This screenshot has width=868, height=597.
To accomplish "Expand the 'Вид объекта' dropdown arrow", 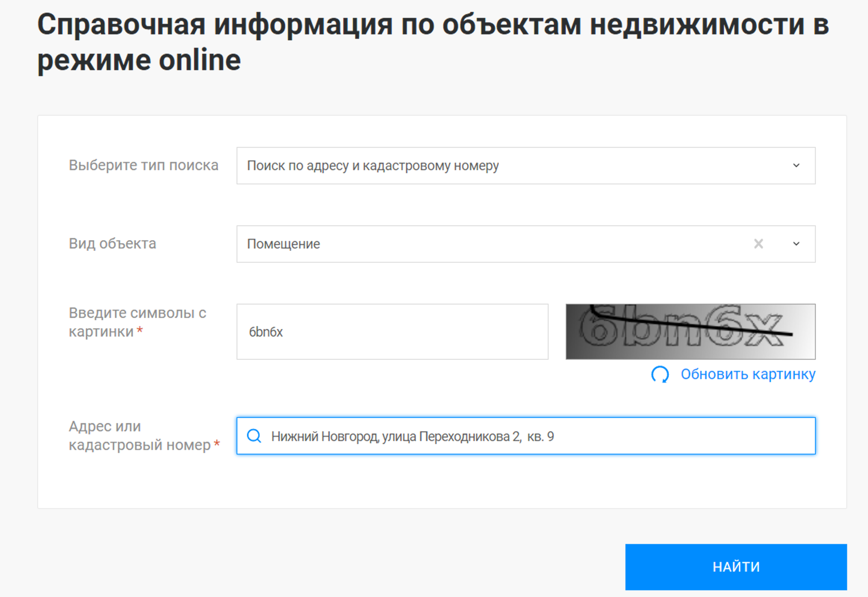I will click(796, 244).
